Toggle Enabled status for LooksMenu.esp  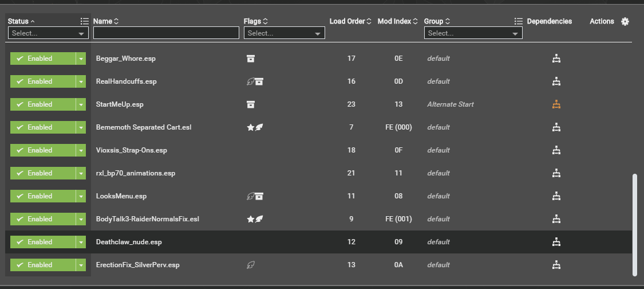(x=43, y=196)
